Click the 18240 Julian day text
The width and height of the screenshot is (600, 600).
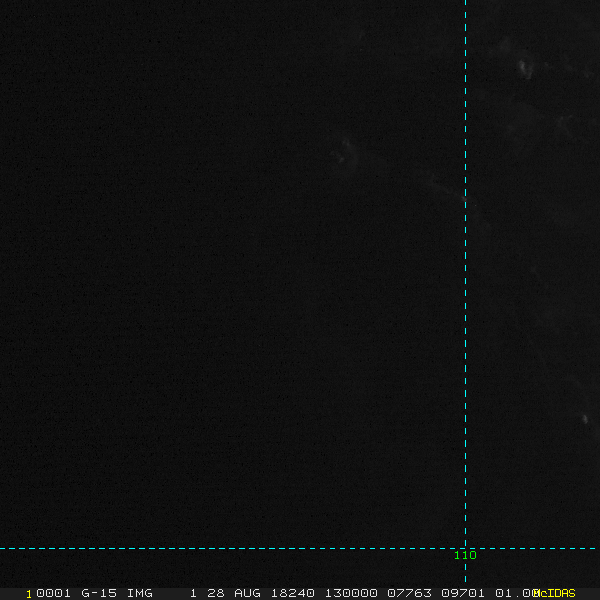coord(293,593)
